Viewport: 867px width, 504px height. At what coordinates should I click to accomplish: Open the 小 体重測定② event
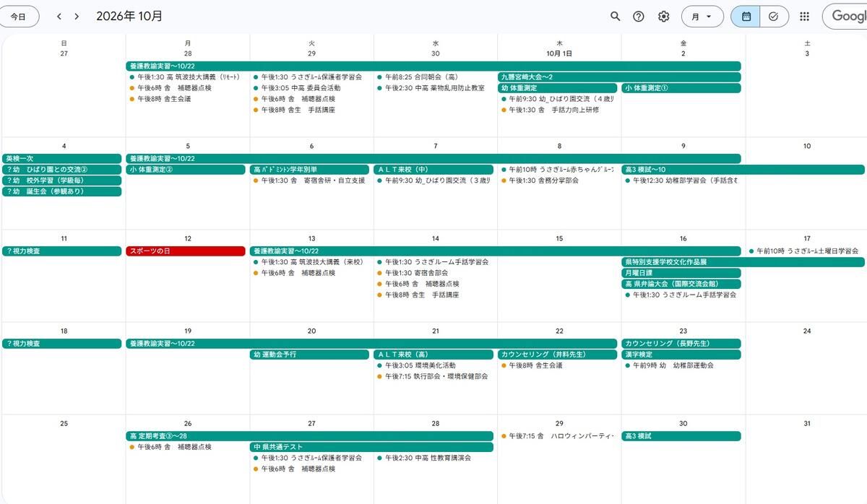point(186,170)
